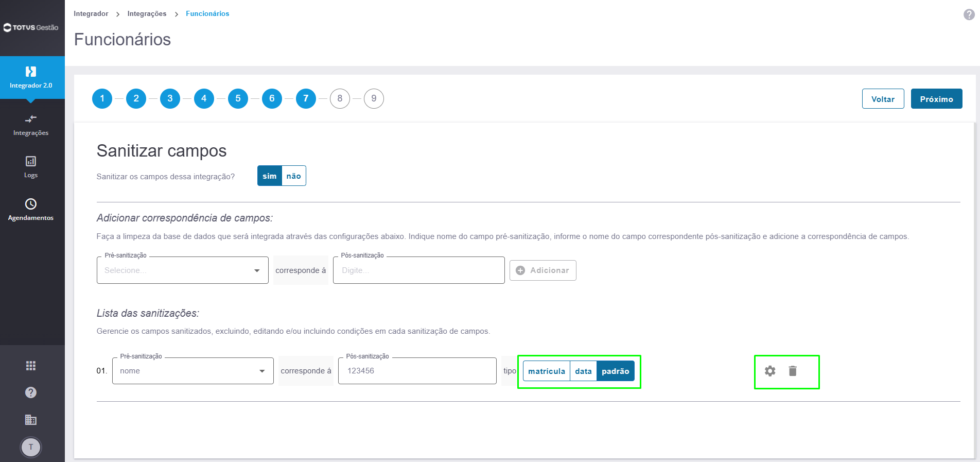Go to step 3 in the wizard
The width and height of the screenshot is (980, 462).
[x=170, y=98]
